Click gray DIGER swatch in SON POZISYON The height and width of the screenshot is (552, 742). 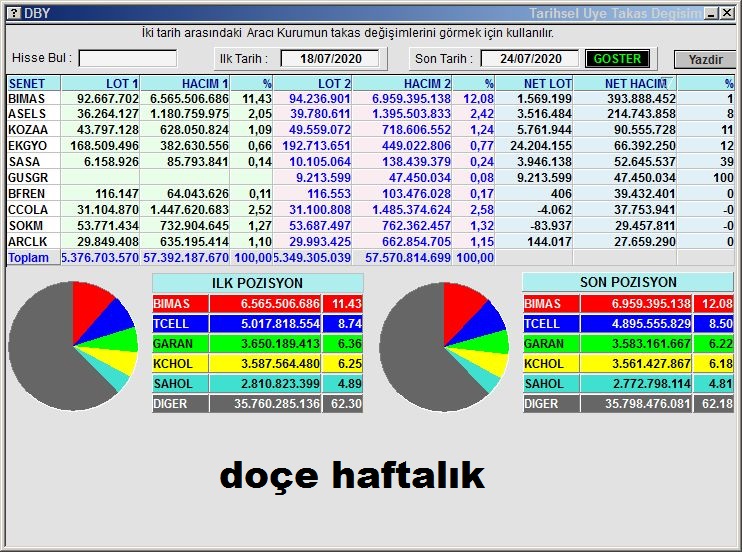[551, 404]
